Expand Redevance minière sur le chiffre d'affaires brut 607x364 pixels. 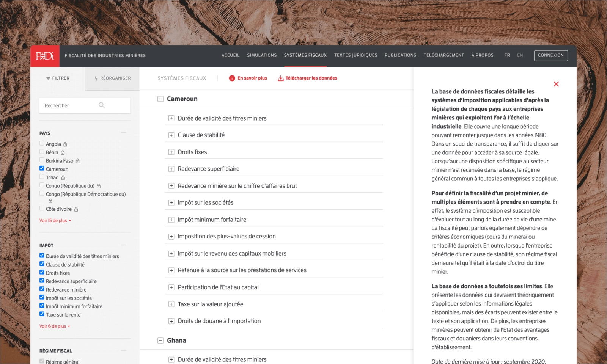(171, 186)
